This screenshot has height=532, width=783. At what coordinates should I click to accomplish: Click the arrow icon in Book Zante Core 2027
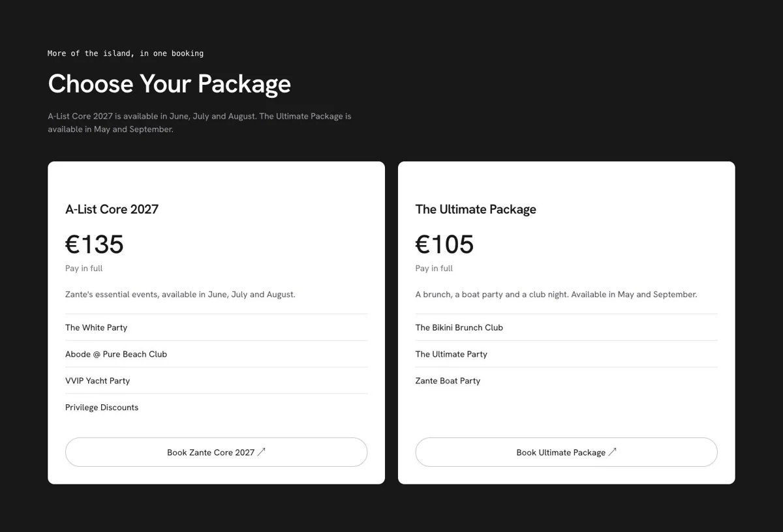[x=262, y=452]
